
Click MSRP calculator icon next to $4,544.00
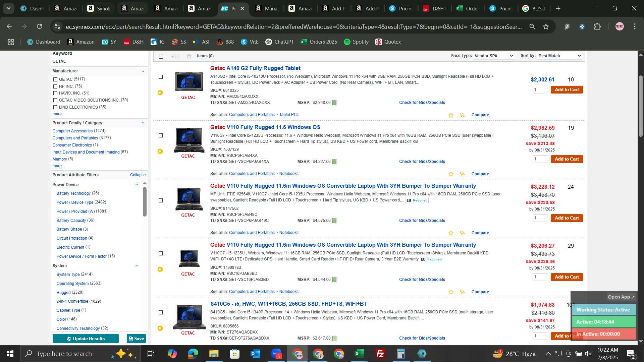click(x=334, y=280)
